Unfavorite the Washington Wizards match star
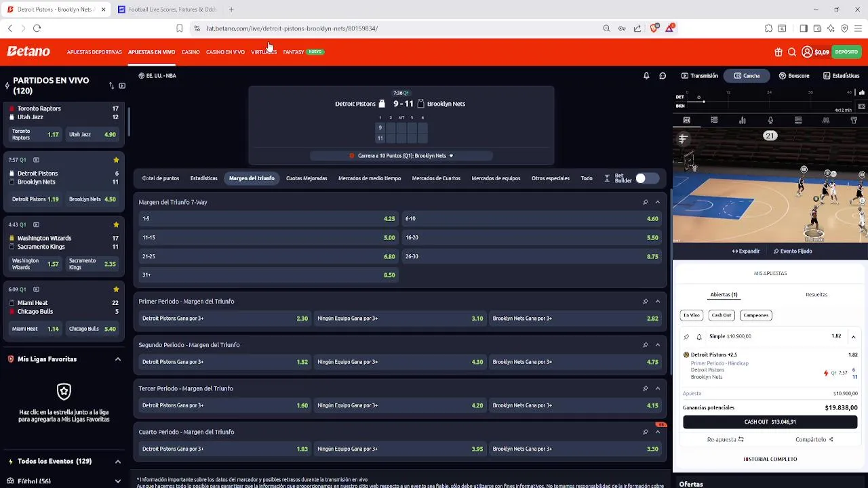 tap(116, 224)
